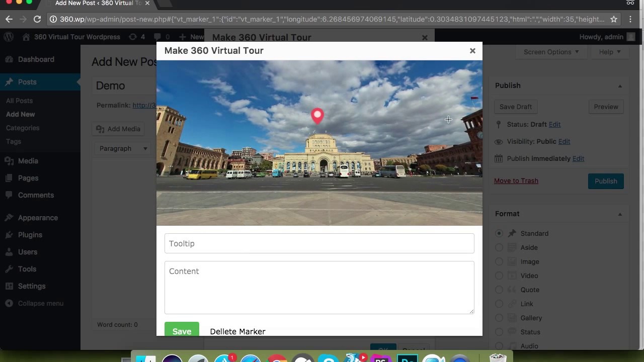Collapse the Format panel
The height and width of the screenshot is (362, 644).
point(620,214)
